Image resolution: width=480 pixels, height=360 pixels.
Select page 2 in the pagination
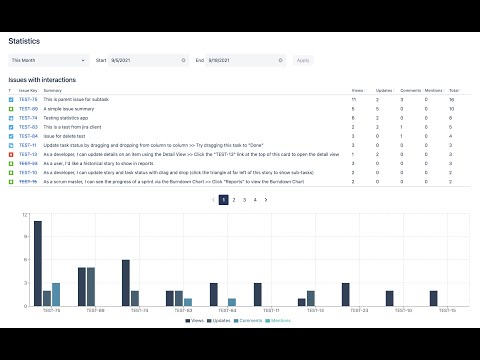coord(234,200)
